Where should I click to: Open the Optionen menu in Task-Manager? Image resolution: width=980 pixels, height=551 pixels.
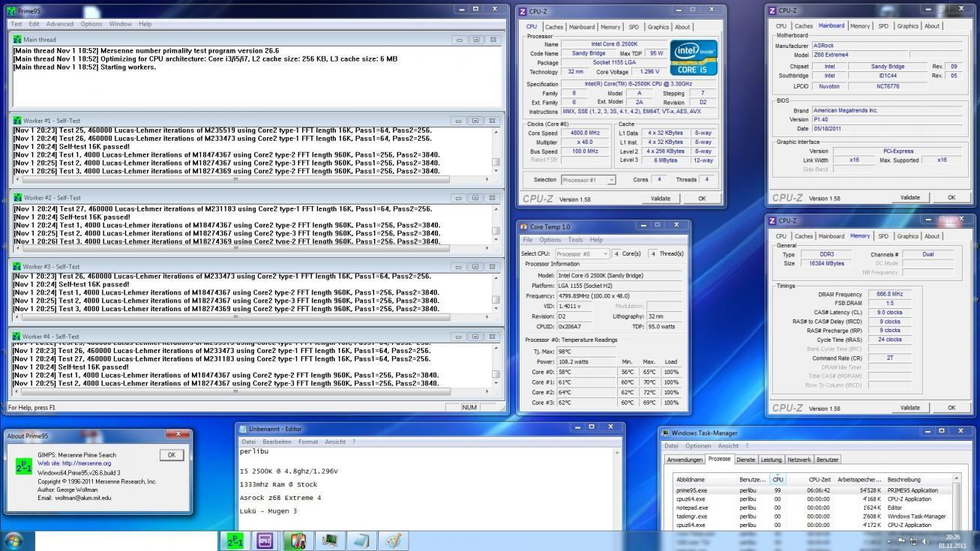click(x=698, y=446)
